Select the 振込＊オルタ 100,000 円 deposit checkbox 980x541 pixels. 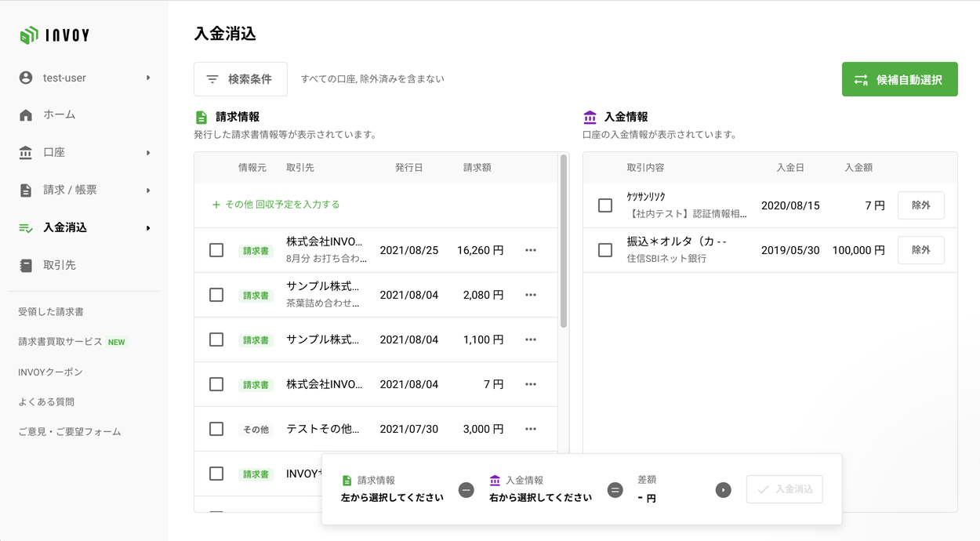605,250
